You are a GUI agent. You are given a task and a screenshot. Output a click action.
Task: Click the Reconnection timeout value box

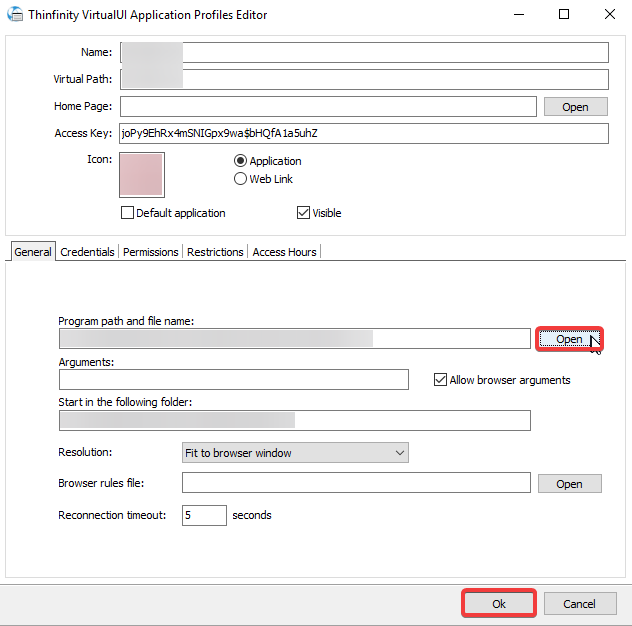click(204, 515)
